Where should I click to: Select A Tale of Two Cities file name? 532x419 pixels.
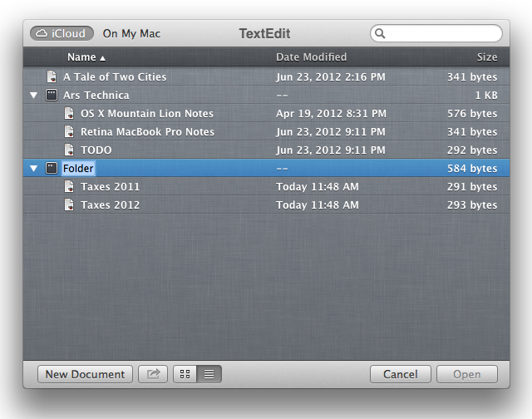[x=115, y=77]
